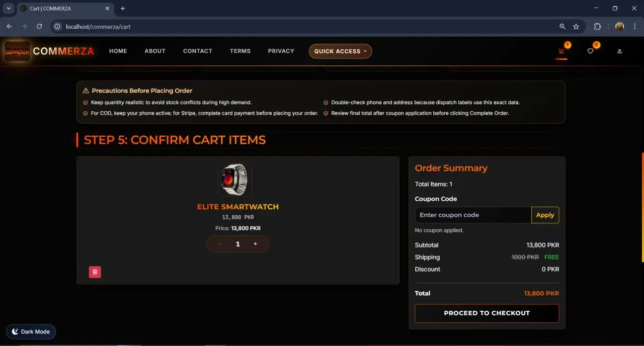
Task: Delete Elite Smartwatch with red trash icon
Action: (95, 272)
